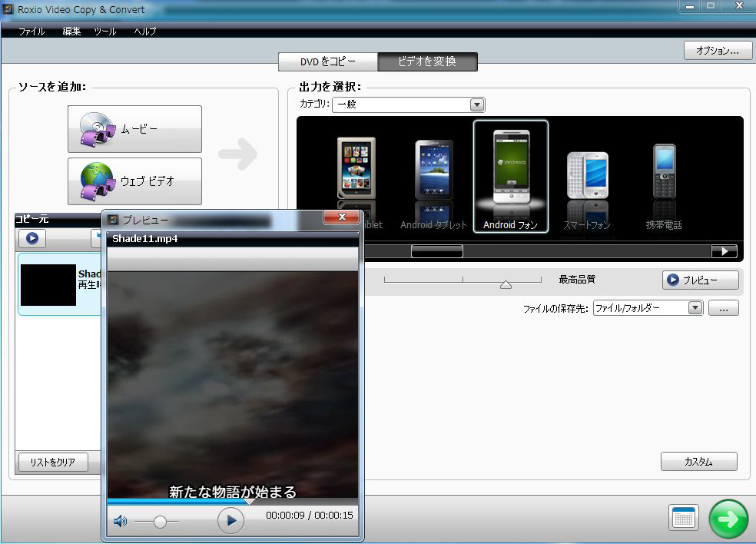Click the Shade11.mp4 title in preview
This screenshot has width=756, height=544.
coord(145,238)
